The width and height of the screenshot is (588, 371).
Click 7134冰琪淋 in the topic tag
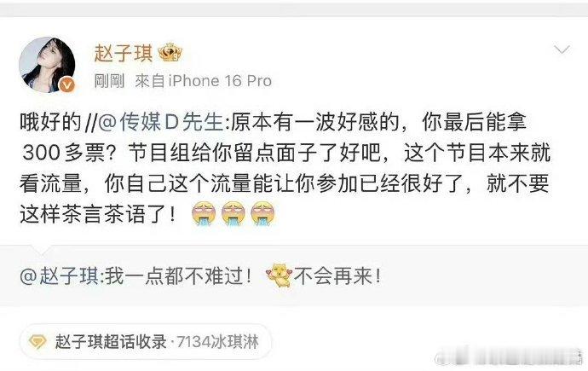(x=217, y=342)
